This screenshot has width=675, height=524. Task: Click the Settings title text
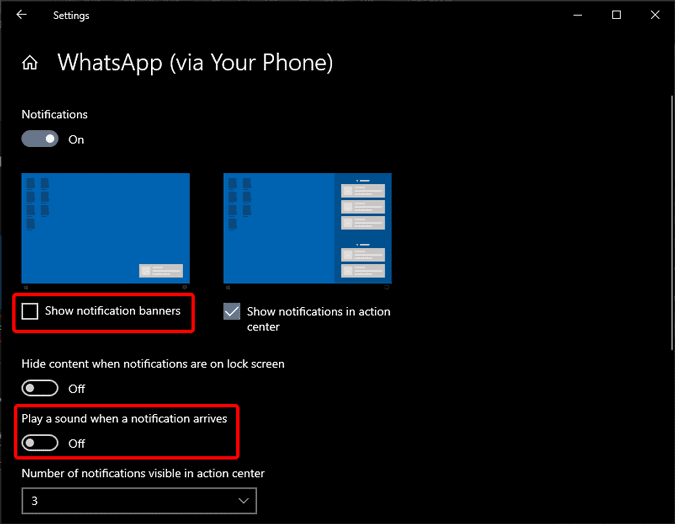[x=71, y=16]
